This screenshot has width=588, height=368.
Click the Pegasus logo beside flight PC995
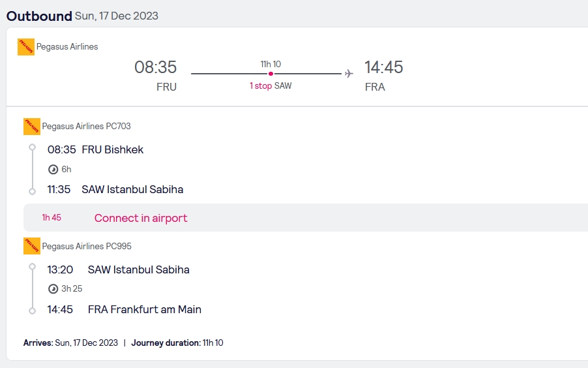coord(32,247)
